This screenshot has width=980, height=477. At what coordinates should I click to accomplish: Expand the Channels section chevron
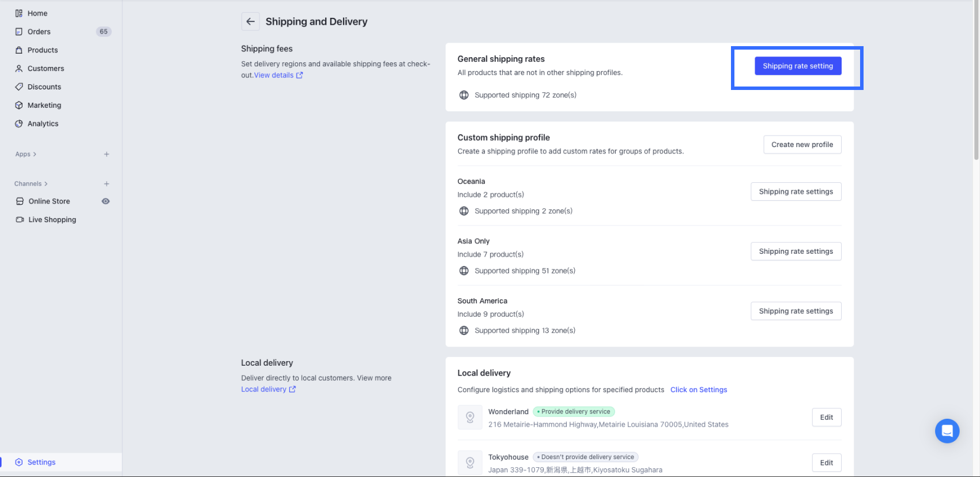click(x=46, y=184)
